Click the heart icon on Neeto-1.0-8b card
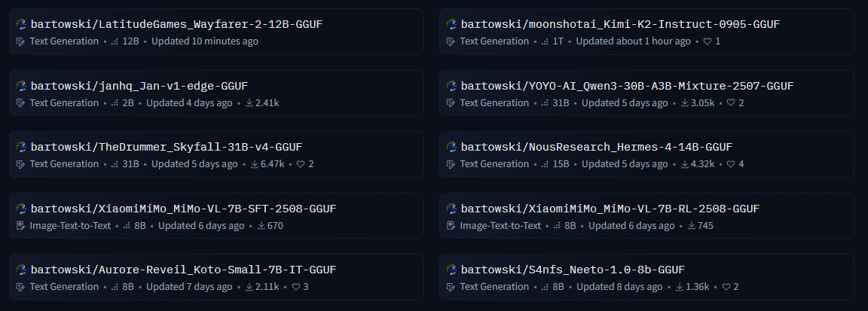868x311 pixels. point(726,287)
